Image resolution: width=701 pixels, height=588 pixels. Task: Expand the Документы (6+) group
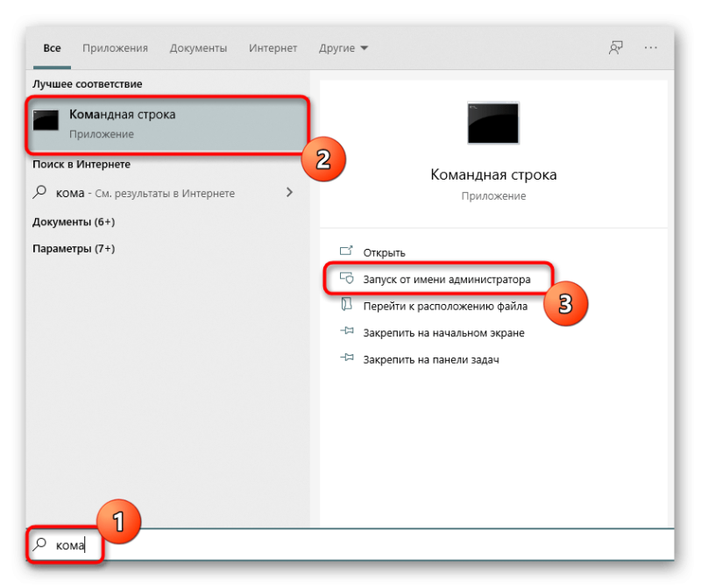click(x=74, y=222)
